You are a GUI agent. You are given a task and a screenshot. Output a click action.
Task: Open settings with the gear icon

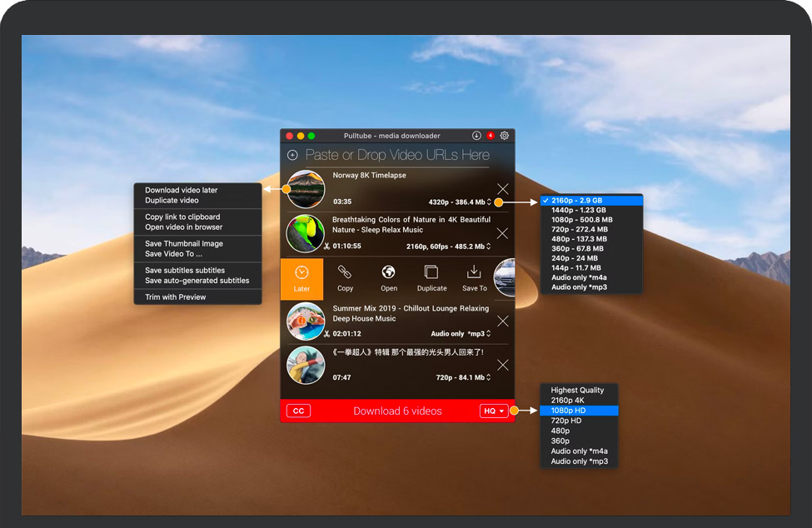point(505,136)
